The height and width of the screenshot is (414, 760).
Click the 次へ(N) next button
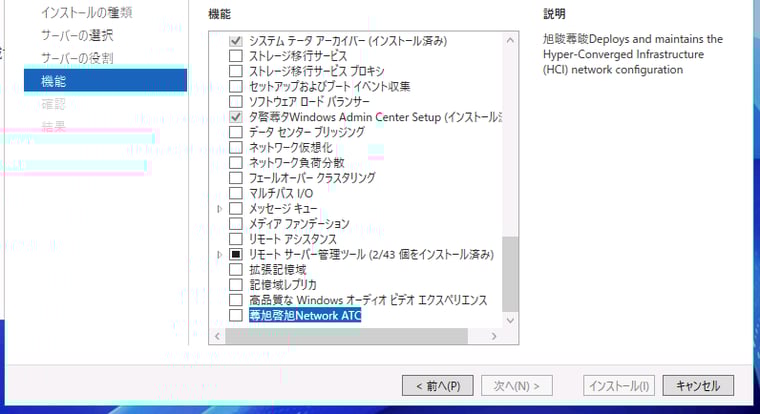point(517,386)
